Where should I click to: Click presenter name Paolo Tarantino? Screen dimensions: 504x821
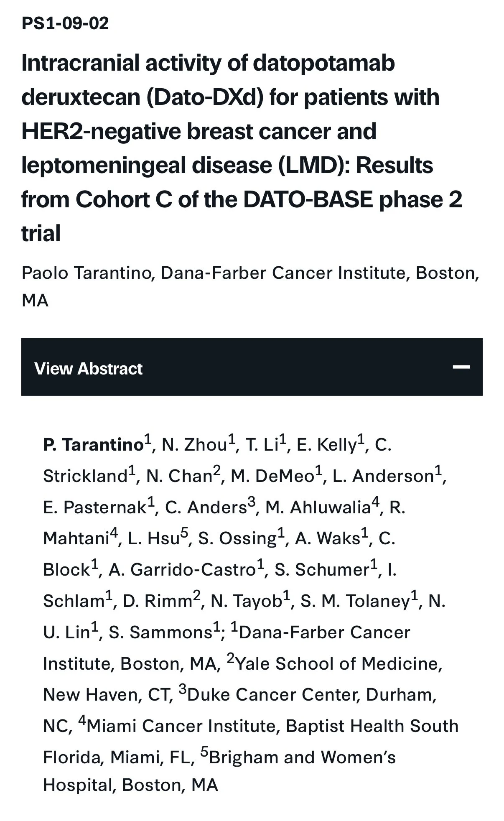pyautogui.click(x=86, y=273)
